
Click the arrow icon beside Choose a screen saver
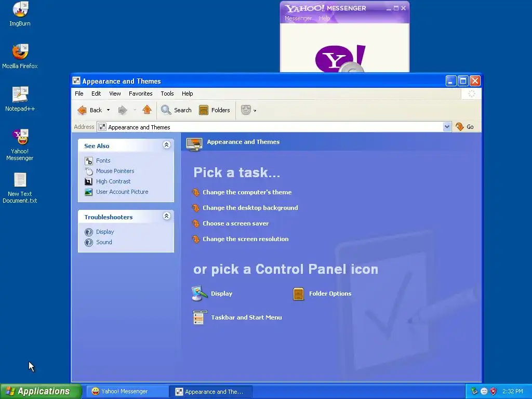196,223
